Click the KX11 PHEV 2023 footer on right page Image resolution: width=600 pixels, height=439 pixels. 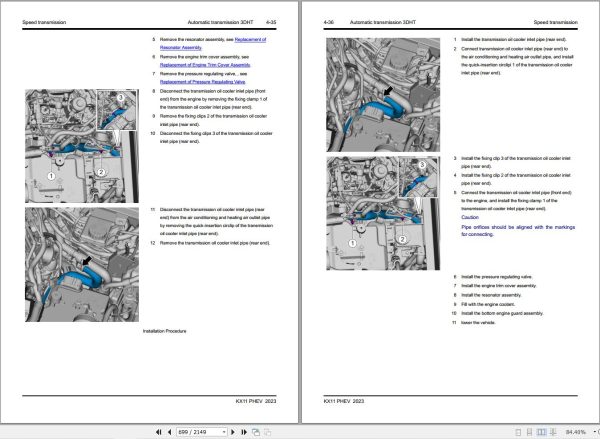point(344,401)
